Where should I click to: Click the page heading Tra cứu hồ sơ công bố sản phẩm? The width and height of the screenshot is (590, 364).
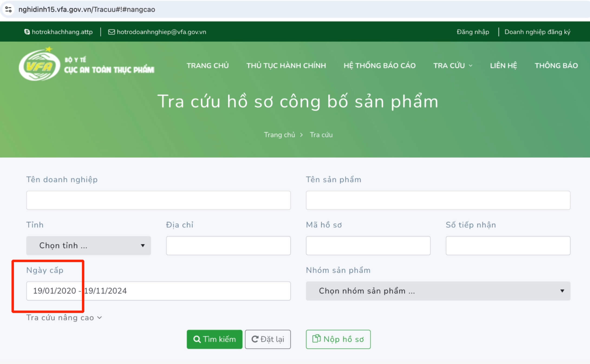[298, 101]
